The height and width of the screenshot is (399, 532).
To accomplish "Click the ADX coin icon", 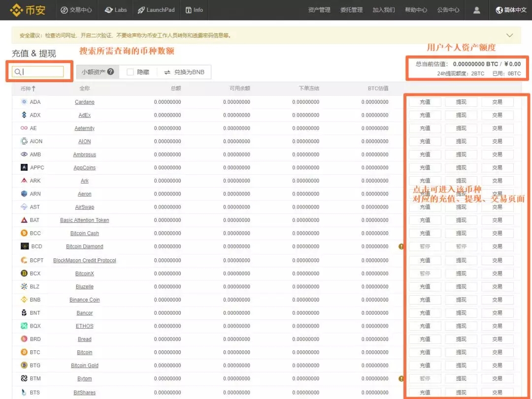I will coord(24,115).
